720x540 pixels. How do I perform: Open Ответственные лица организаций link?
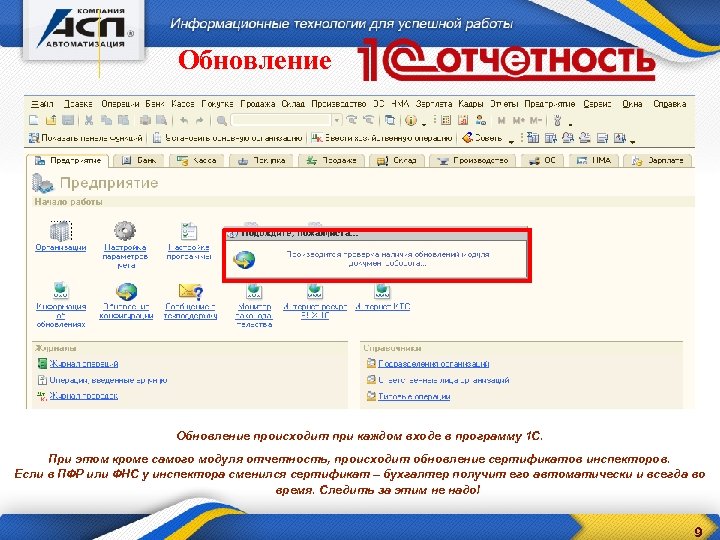(x=444, y=380)
